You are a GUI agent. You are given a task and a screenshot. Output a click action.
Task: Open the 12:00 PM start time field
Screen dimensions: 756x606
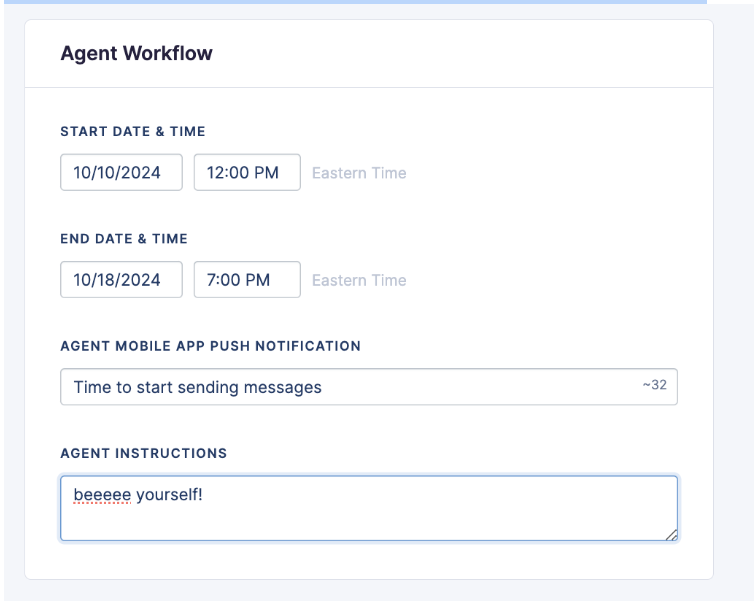pyautogui.click(x=247, y=172)
